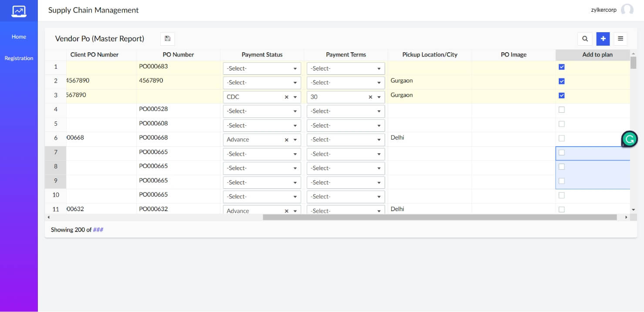644x312 pixels.
Task: Clear the CDC payment status using x icon
Action: (x=286, y=97)
